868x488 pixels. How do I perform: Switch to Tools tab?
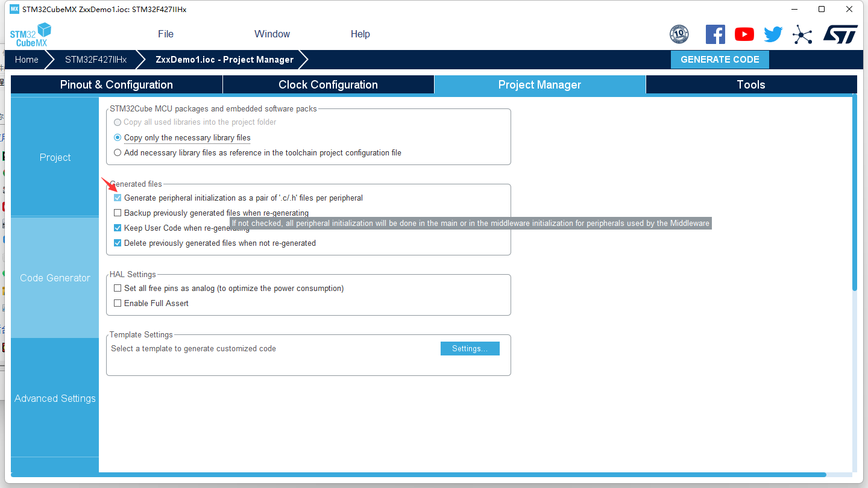[751, 84]
